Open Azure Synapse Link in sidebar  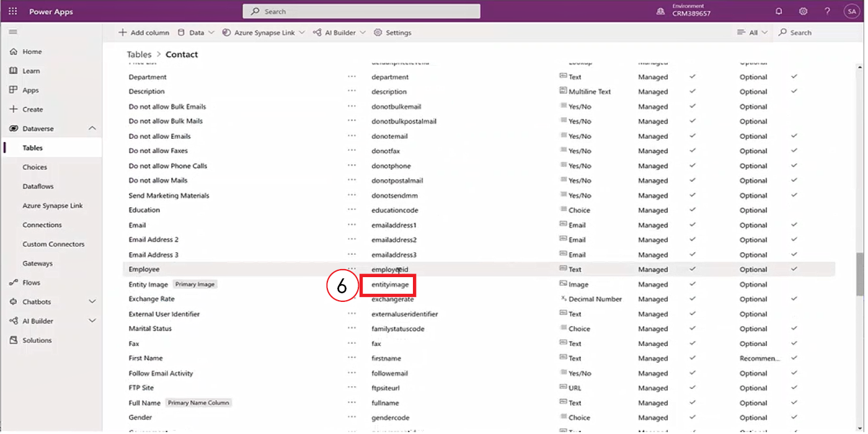click(53, 206)
